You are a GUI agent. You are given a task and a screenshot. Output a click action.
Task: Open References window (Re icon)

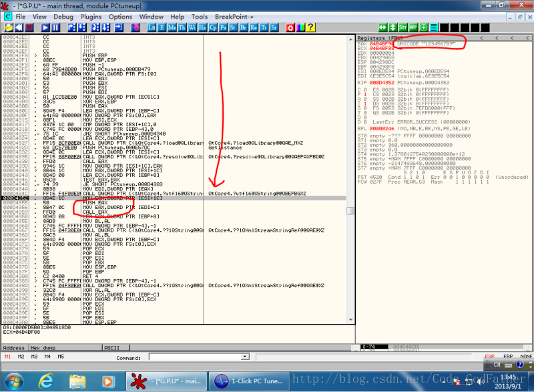254,27
